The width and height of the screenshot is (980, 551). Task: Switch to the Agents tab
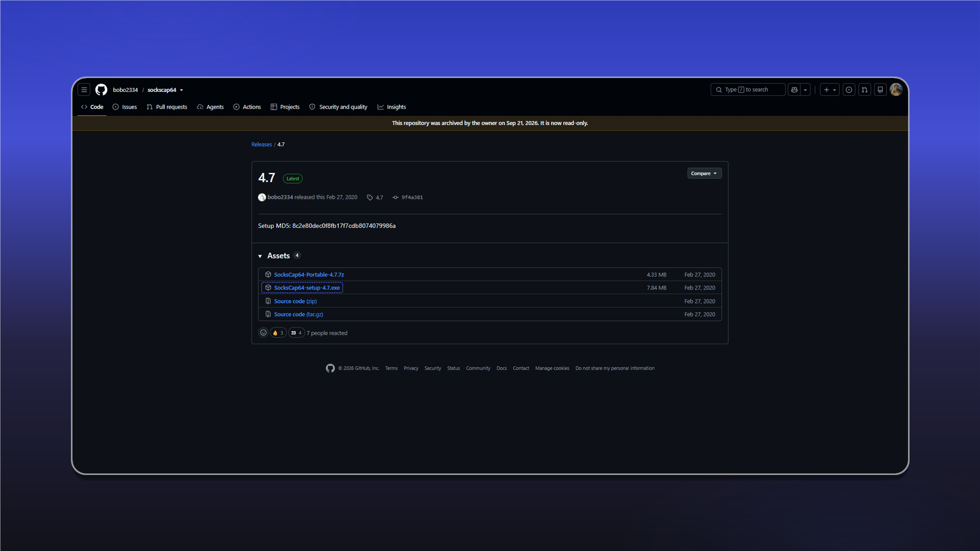click(x=210, y=107)
